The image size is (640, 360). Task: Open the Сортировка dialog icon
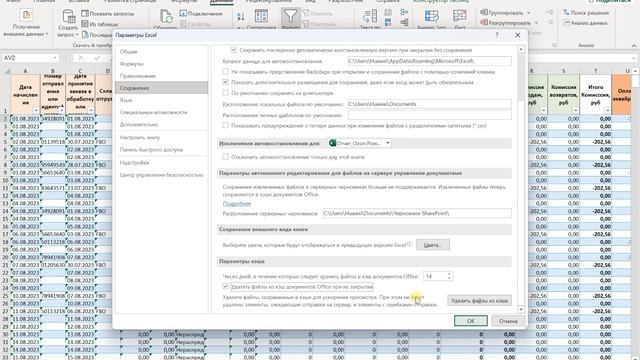click(x=261, y=16)
